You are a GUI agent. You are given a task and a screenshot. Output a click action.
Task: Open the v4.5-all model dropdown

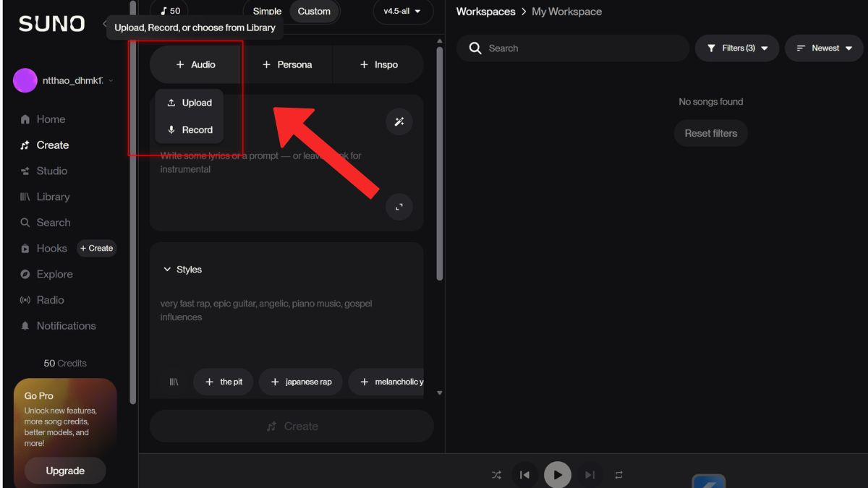coord(402,12)
